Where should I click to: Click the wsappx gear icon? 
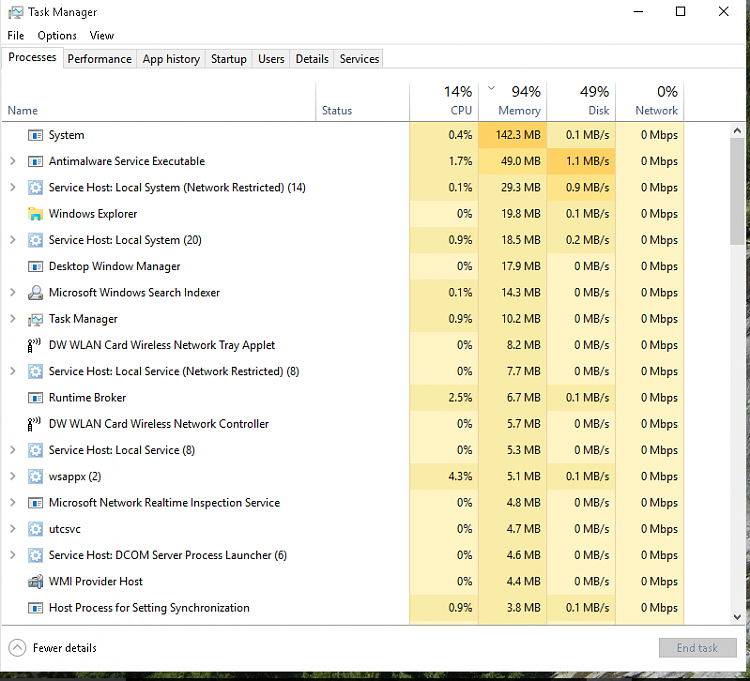35,476
